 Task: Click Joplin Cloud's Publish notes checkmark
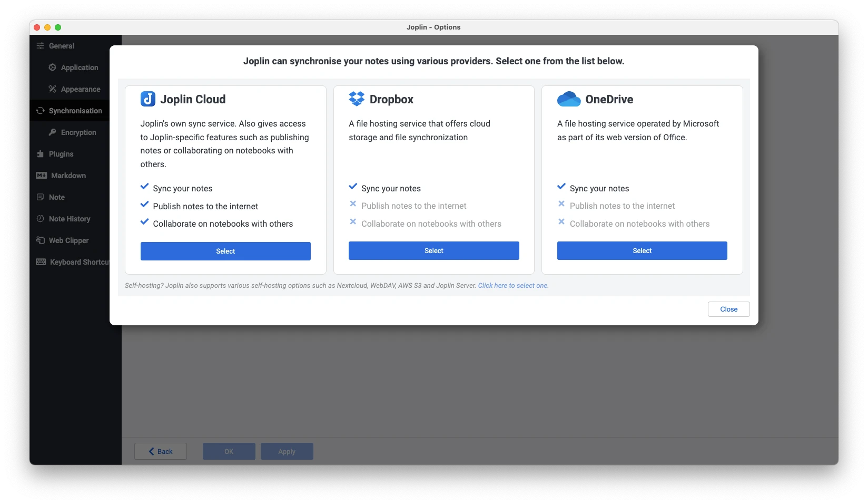tap(144, 205)
